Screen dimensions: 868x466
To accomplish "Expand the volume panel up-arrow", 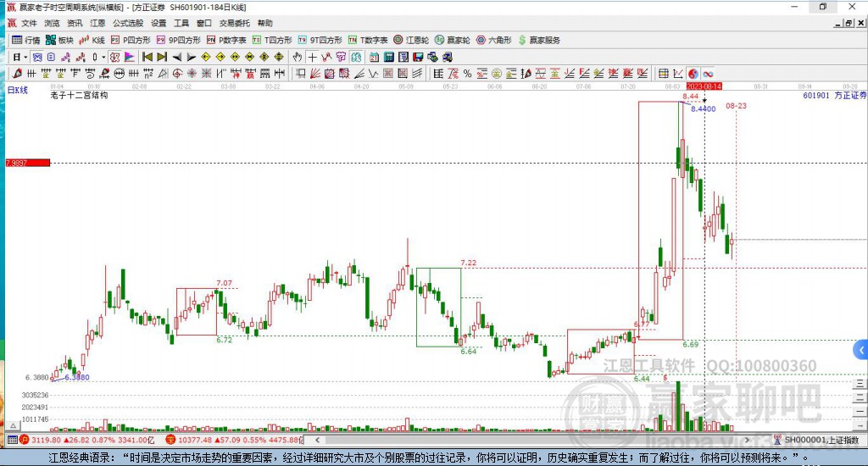I will [x=14, y=425].
